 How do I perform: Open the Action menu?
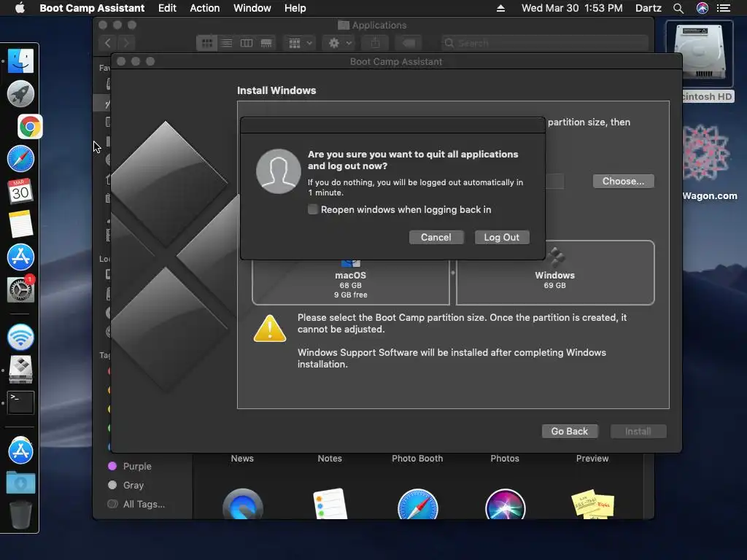pos(205,8)
